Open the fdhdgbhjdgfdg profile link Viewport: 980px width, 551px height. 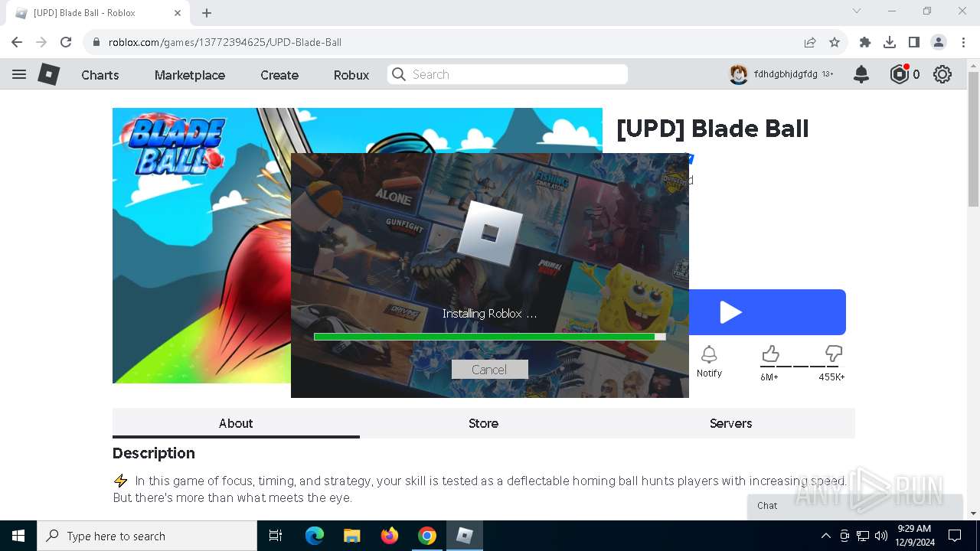786,74
